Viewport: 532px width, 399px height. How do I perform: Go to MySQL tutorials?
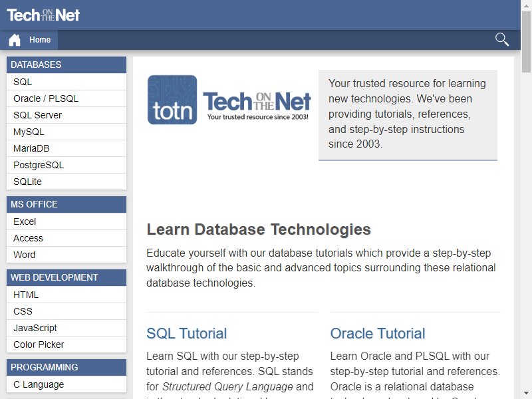66,132
